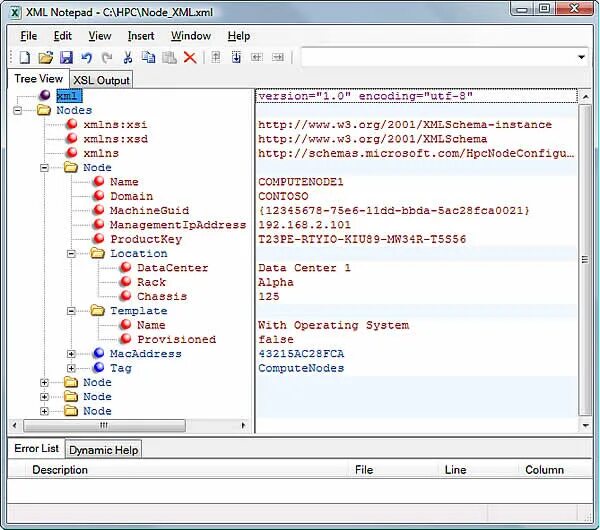This screenshot has height=530, width=600.
Task: Click the blue ball icon beside Tag
Action: pyautogui.click(x=99, y=367)
